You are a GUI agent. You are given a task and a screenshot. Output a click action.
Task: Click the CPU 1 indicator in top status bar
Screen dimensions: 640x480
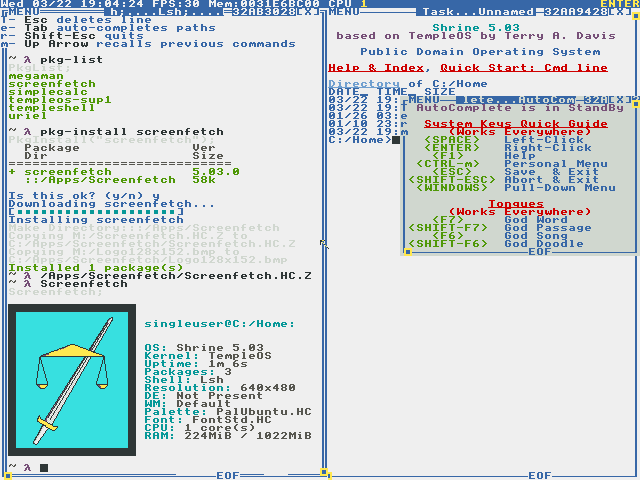point(348,4)
